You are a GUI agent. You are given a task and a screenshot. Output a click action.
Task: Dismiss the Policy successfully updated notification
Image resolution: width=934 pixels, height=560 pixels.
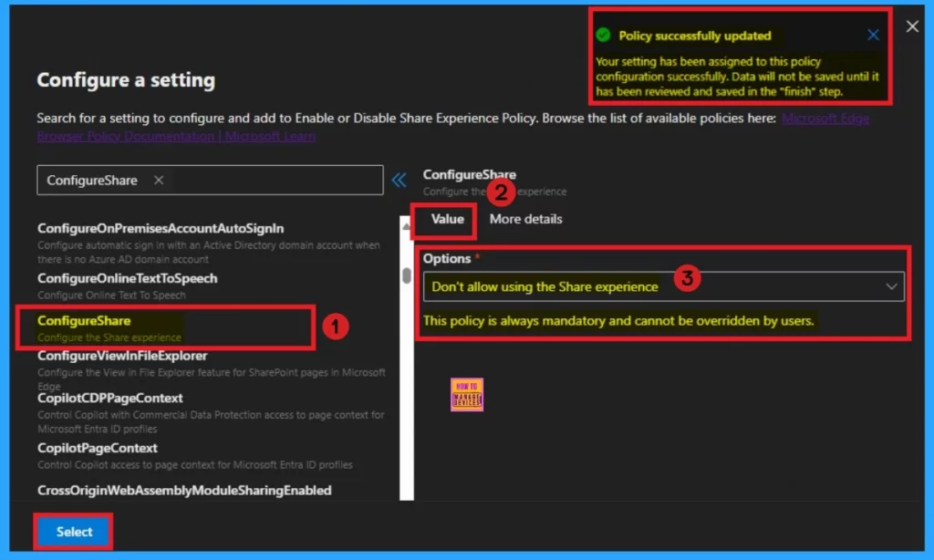(873, 36)
